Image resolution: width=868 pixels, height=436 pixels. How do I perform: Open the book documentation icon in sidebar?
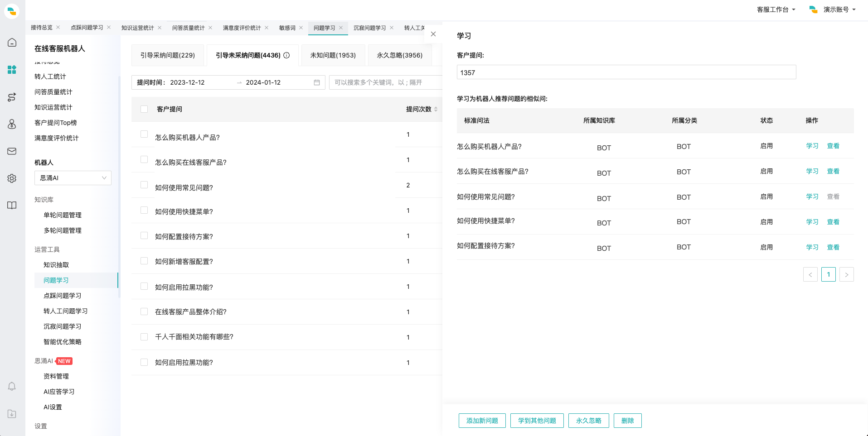tap(12, 206)
